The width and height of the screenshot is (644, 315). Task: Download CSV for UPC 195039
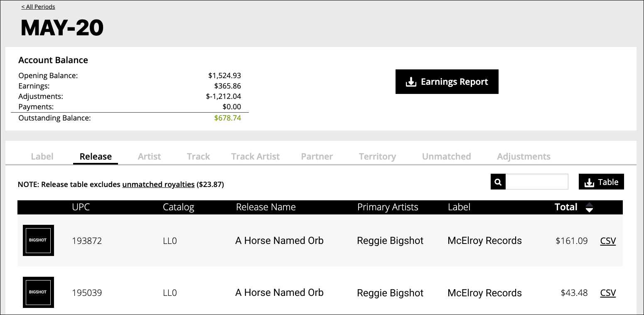[x=608, y=293]
